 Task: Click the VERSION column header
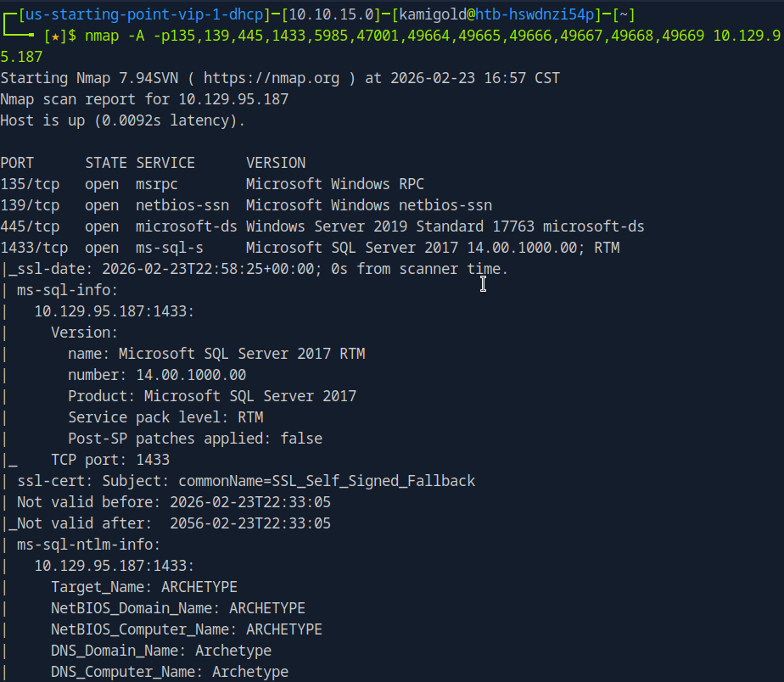pos(276,163)
